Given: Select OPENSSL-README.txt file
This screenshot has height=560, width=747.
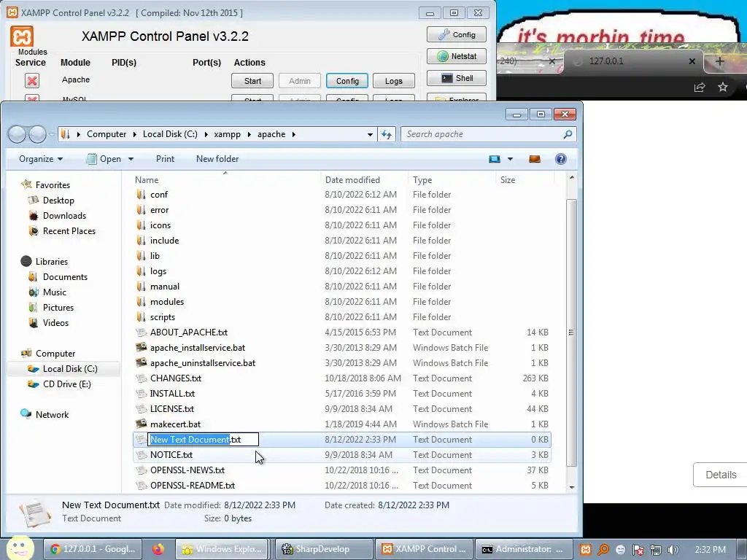Looking at the screenshot, I should (192, 486).
